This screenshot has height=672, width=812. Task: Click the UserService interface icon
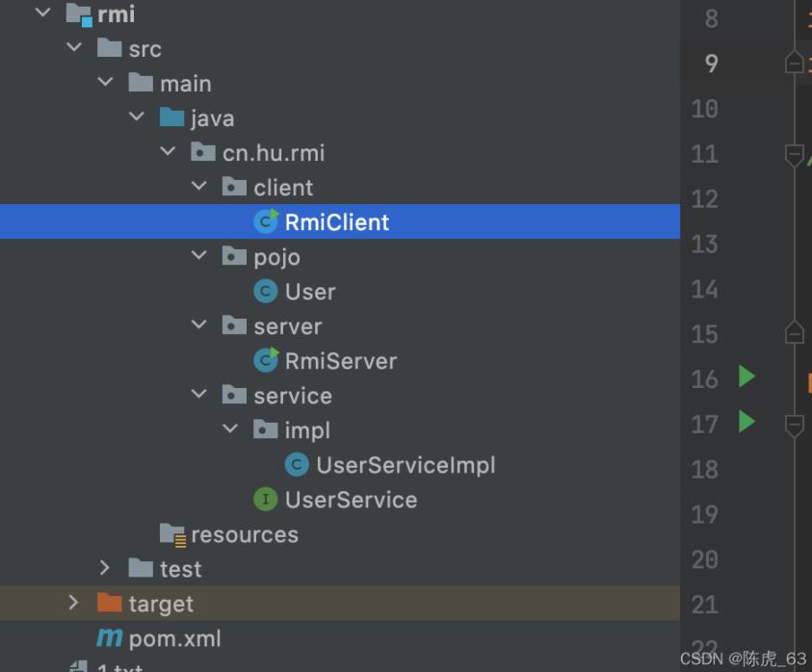click(266, 499)
